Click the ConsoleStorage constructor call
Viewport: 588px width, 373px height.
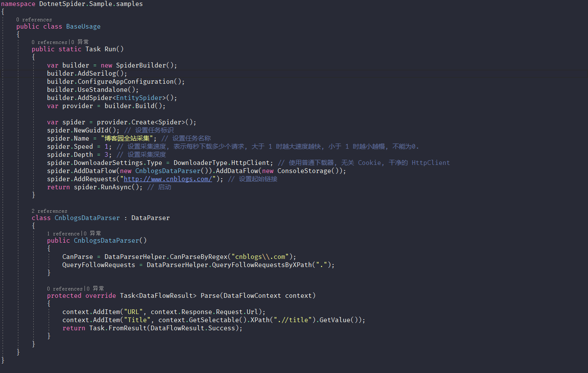(305, 170)
